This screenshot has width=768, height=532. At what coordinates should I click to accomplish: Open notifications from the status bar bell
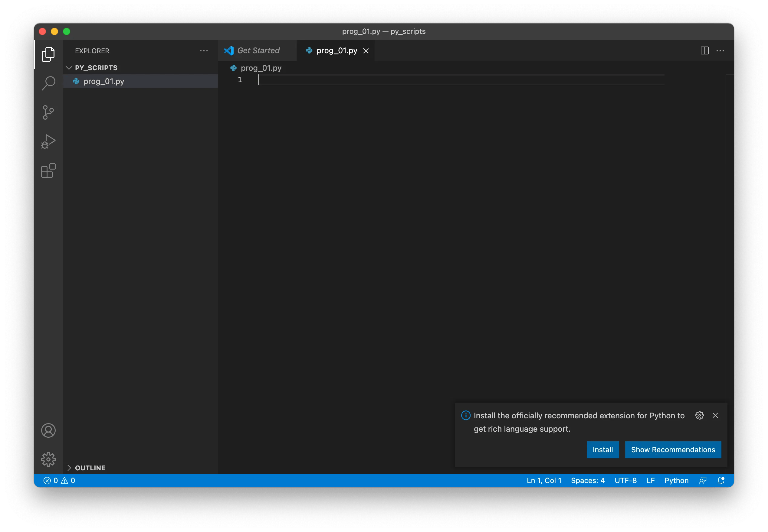click(x=720, y=480)
